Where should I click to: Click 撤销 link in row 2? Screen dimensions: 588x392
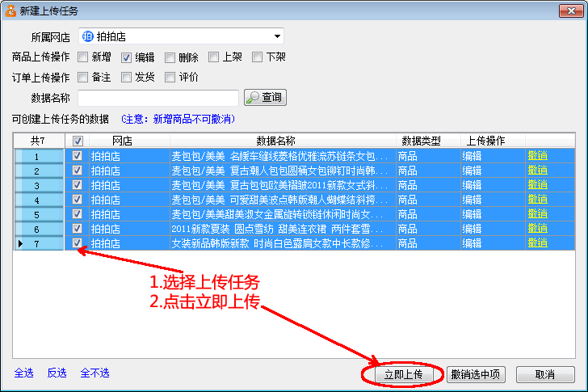[x=537, y=170]
